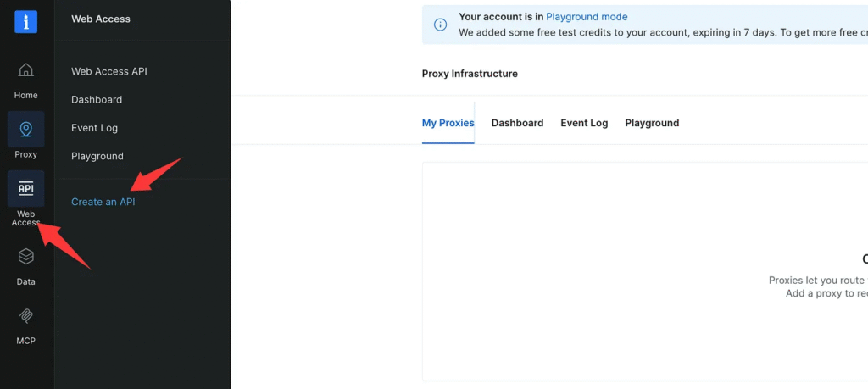The height and width of the screenshot is (389, 868).
Task: Select Dashboard in Web Access menu
Action: 97,100
